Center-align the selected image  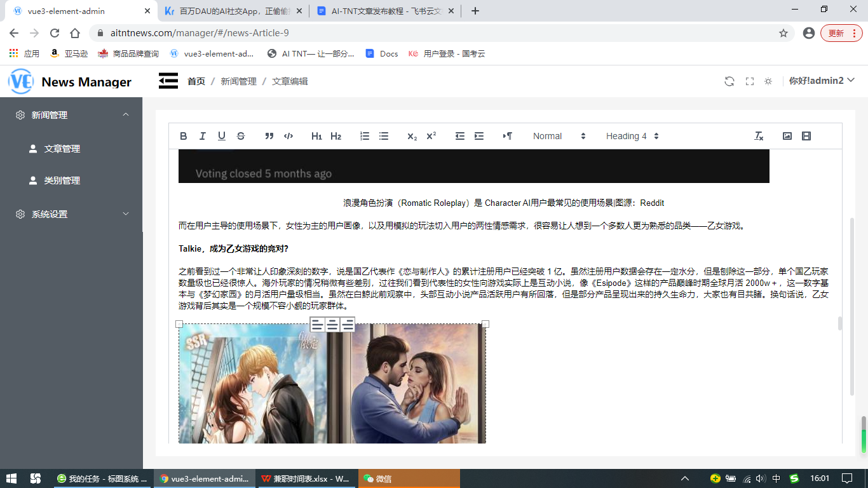332,325
